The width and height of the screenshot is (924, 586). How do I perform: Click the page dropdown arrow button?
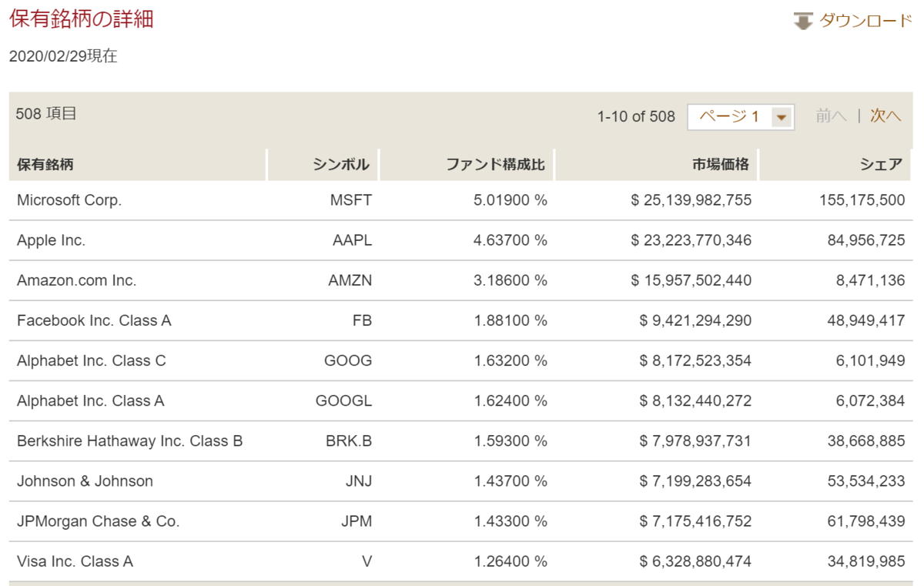[x=782, y=118]
